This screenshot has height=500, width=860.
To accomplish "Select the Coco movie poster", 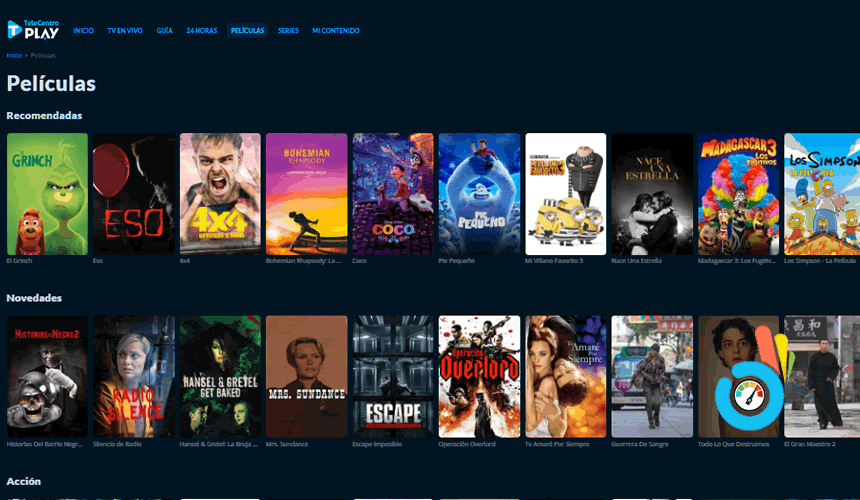I will click(393, 194).
